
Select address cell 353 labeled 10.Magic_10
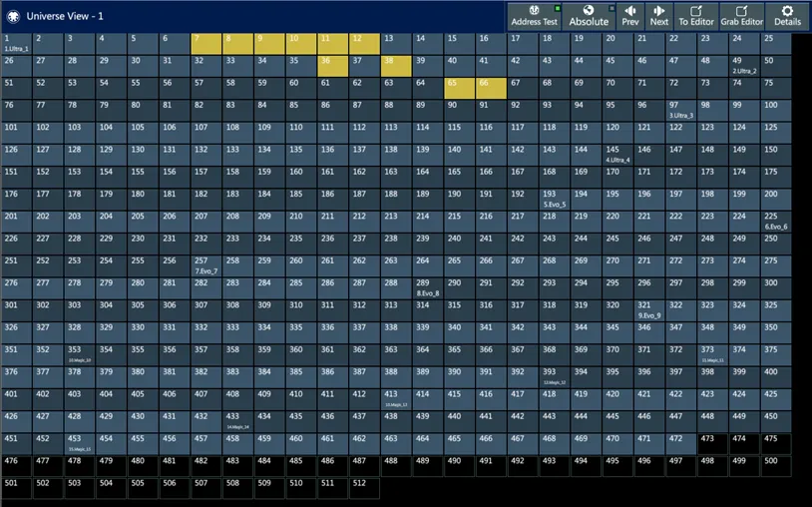click(80, 355)
